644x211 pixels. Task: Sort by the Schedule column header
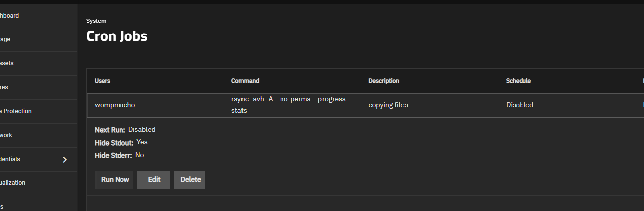point(518,81)
